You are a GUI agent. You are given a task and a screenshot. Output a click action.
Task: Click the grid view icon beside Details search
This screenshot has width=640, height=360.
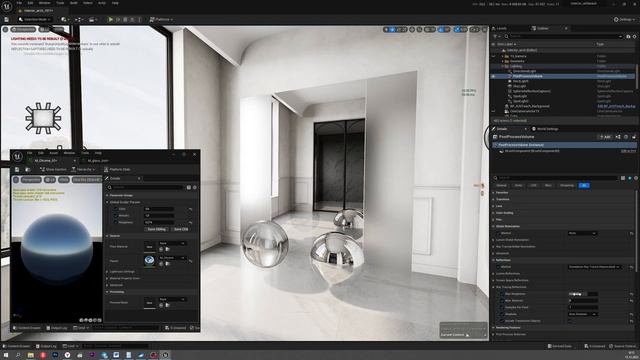pos(623,178)
